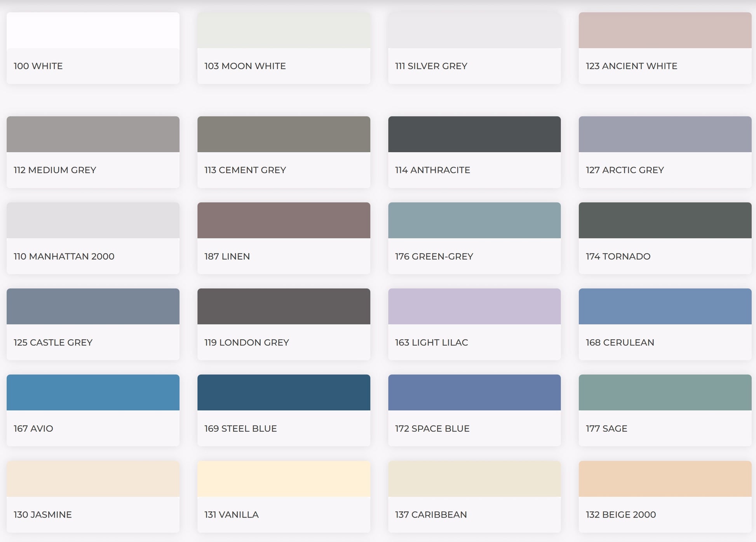This screenshot has width=756, height=542.
Task: Pick the 132 Beige 2000 swatch
Action: (665, 479)
